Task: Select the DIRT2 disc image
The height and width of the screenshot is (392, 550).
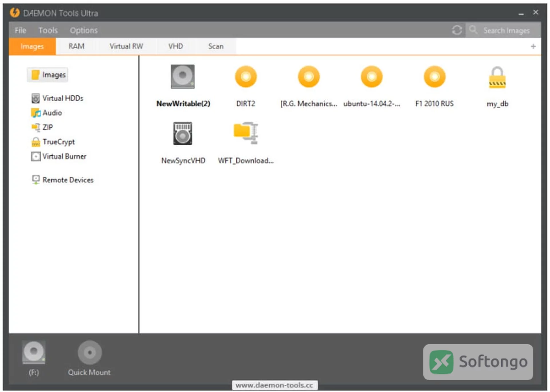Action: click(245, 77)
